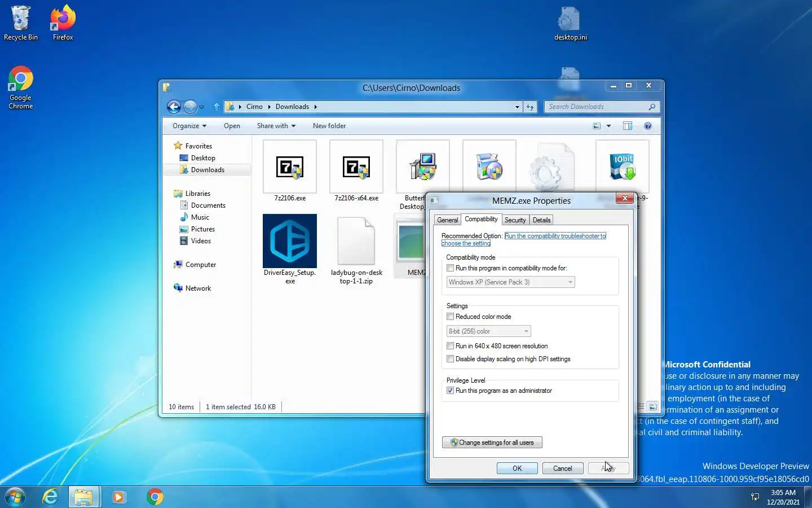Screen dimensions: 812x508
Task: Click Windows Explorer taskbar button
Action: [83, 497]
